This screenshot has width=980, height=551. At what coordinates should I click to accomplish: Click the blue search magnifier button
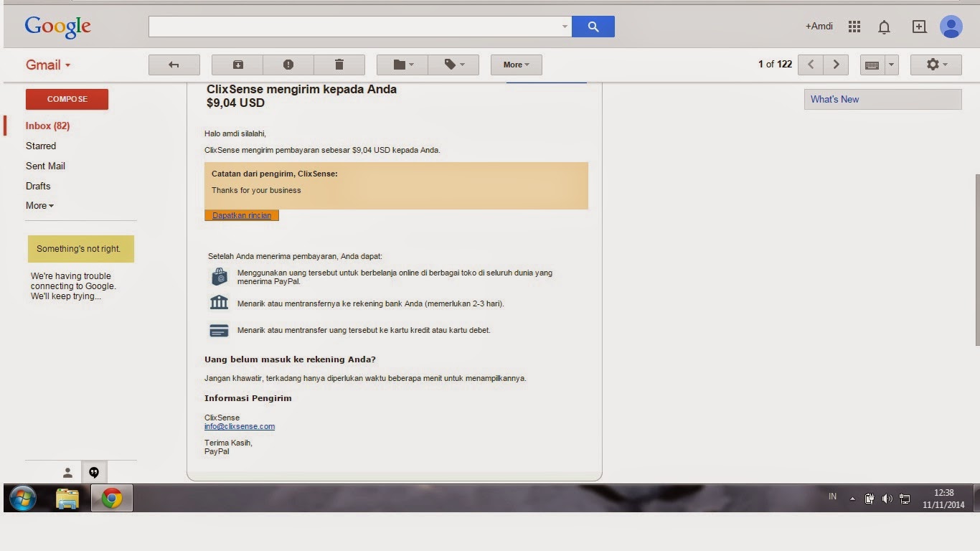pos(593,27)
